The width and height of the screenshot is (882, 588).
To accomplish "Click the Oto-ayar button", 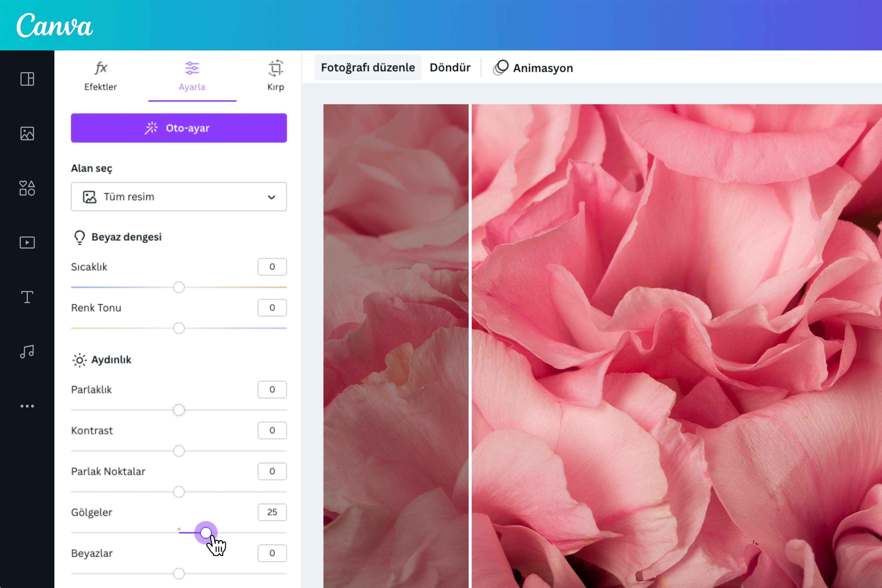I will (x=179, y=128).
